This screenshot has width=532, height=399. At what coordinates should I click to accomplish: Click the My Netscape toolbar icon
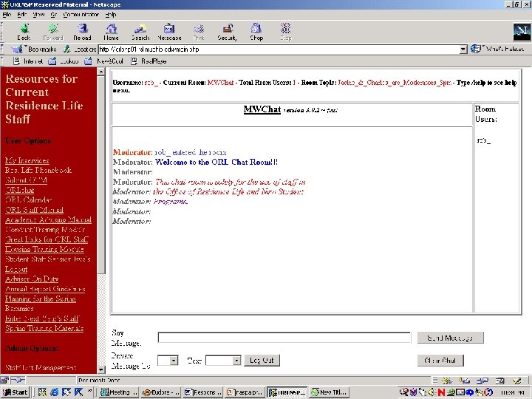(169, 33)
